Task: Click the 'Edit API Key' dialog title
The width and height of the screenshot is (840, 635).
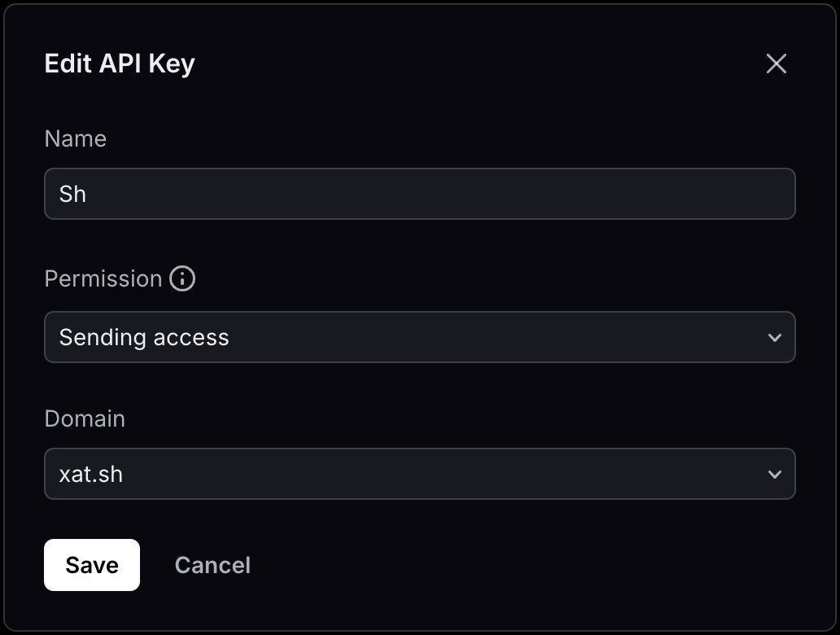Action: click(120, 63)
